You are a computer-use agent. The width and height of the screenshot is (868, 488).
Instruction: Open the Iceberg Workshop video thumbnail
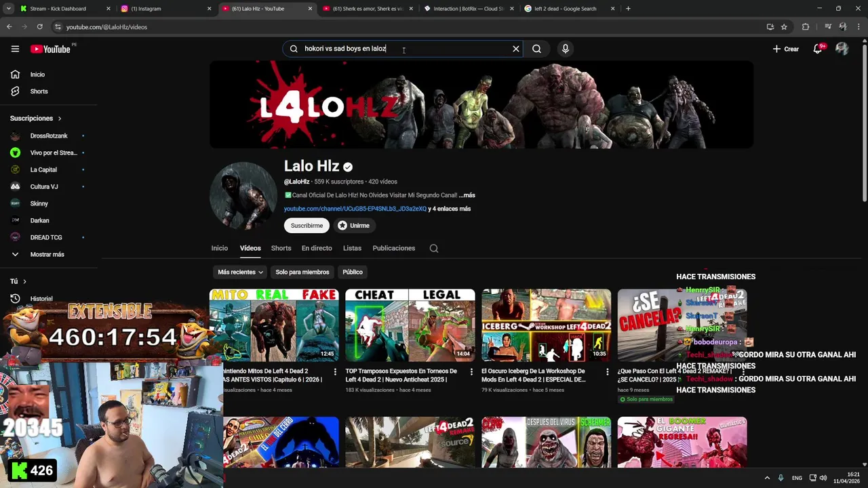coord(546,325)
